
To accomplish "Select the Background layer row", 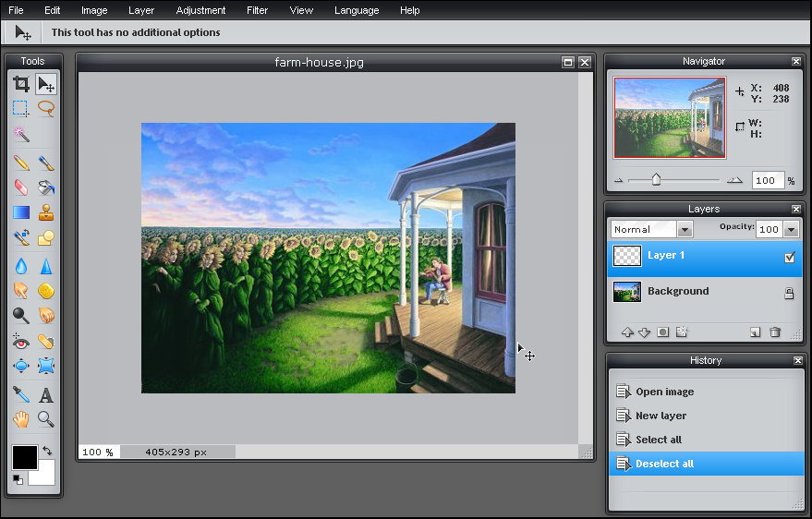I will point(705,293).
